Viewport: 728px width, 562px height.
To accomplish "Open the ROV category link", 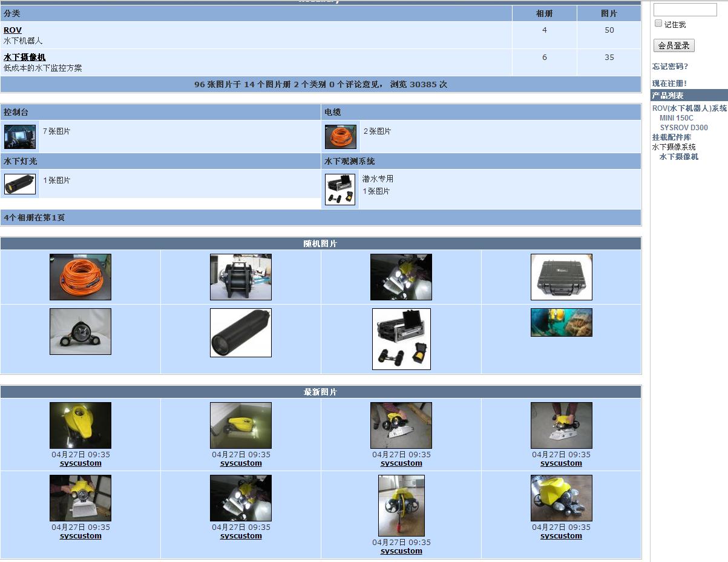I will 13,30.
